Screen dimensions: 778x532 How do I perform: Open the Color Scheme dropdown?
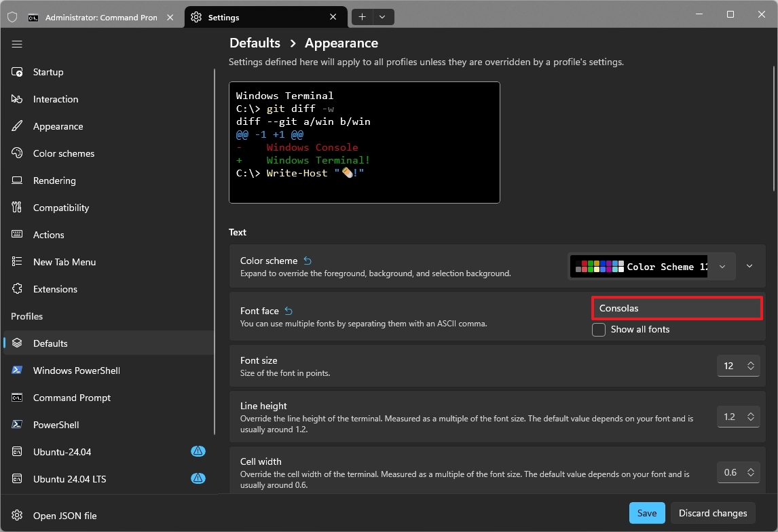point(652,267)
